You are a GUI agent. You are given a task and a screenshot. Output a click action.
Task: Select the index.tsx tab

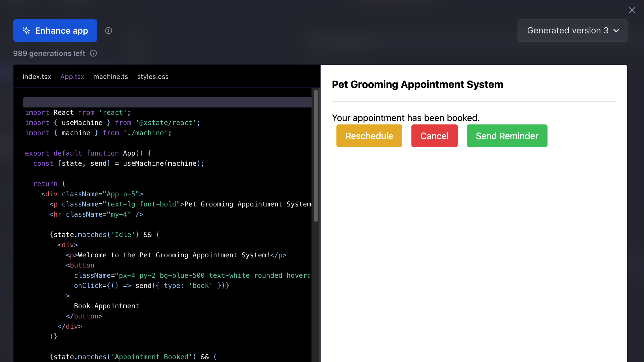[37, 76]
